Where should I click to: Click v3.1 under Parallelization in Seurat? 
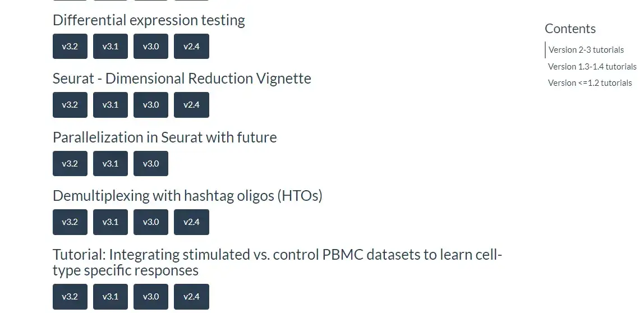[x=111, y=164]
